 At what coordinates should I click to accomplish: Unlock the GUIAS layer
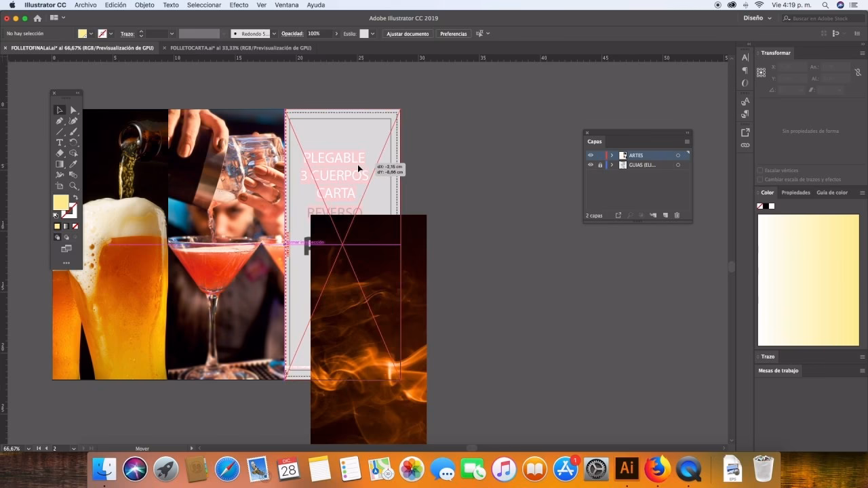600,165
